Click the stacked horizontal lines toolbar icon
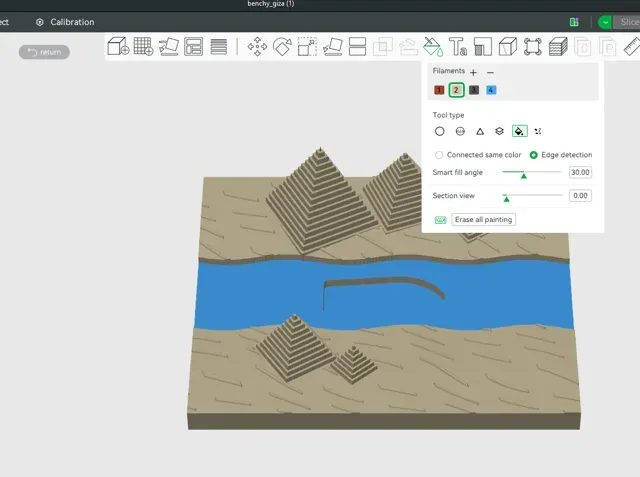This screenshot has width=640, height=477. tap(219, 46)
